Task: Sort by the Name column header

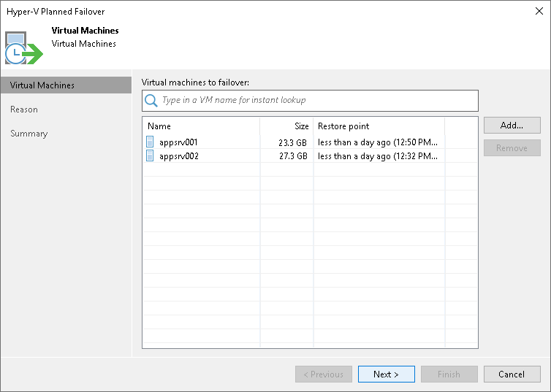Action: (202, 126)
